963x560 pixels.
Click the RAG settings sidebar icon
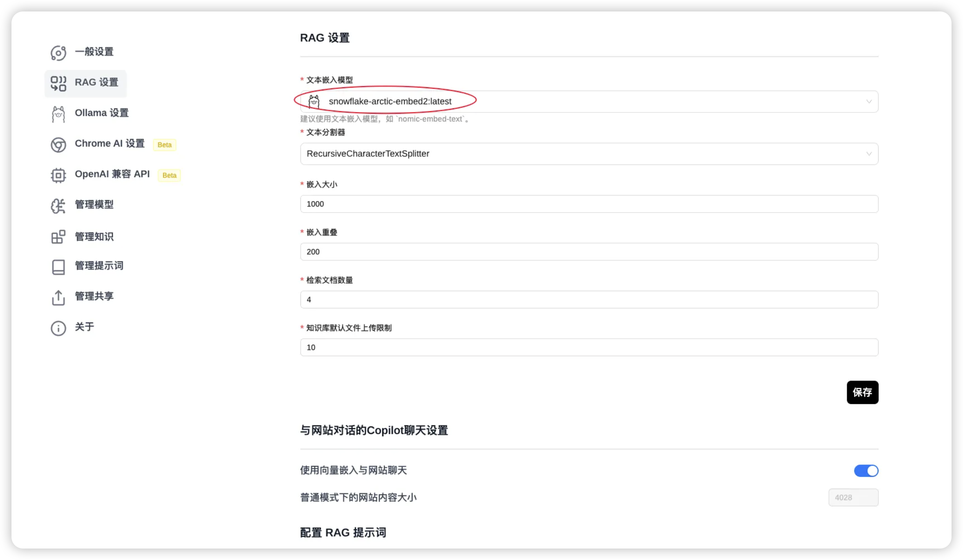[x=58, y=83]
